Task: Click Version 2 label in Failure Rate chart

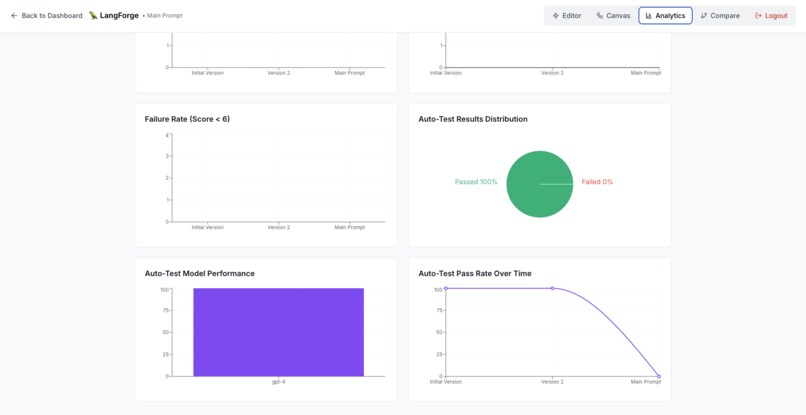Action: click(x=279, y=227)
